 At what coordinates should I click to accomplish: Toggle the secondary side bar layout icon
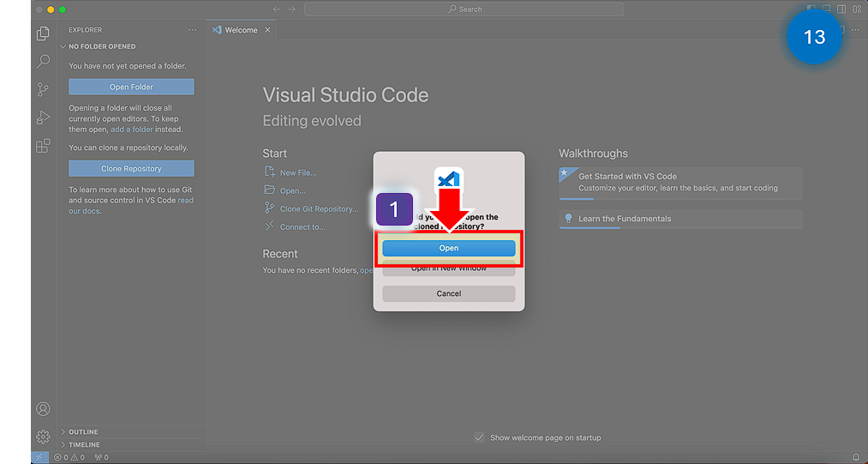841,9
